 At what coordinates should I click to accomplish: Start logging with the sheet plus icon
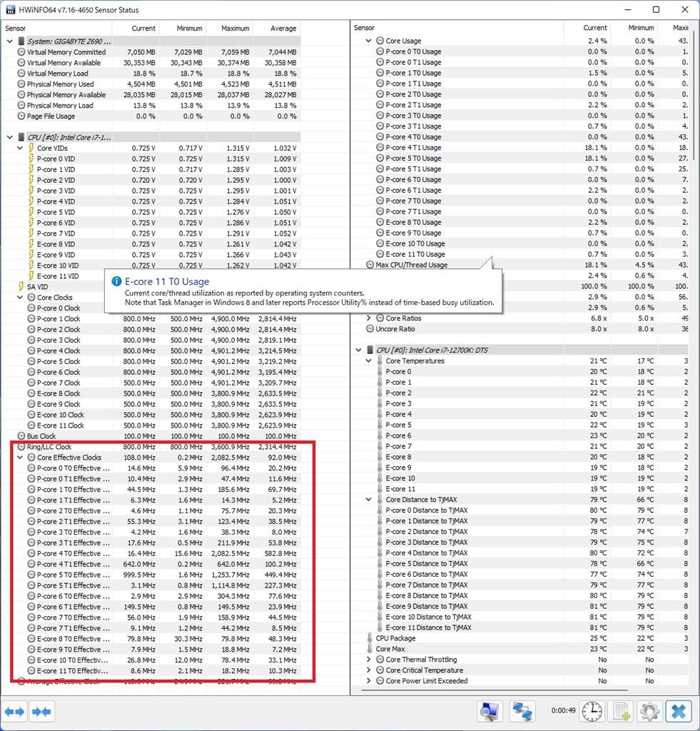click(621, 712)
